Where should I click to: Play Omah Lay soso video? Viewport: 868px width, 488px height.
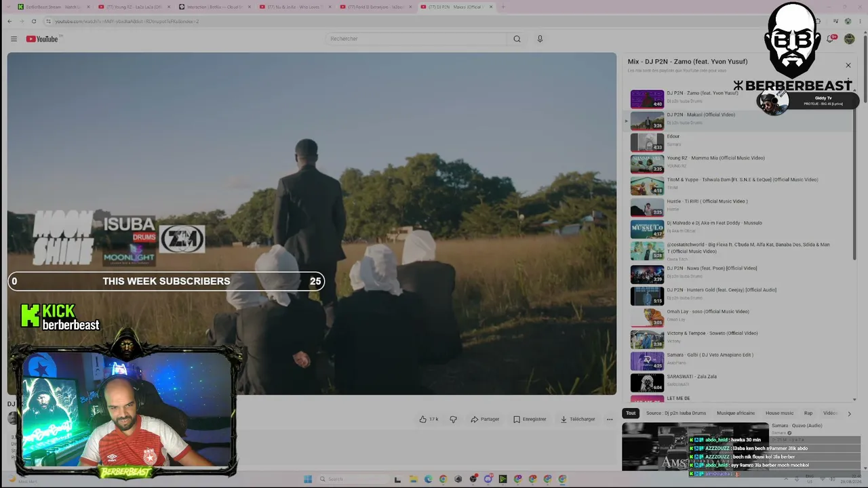[x=736, y=317]
